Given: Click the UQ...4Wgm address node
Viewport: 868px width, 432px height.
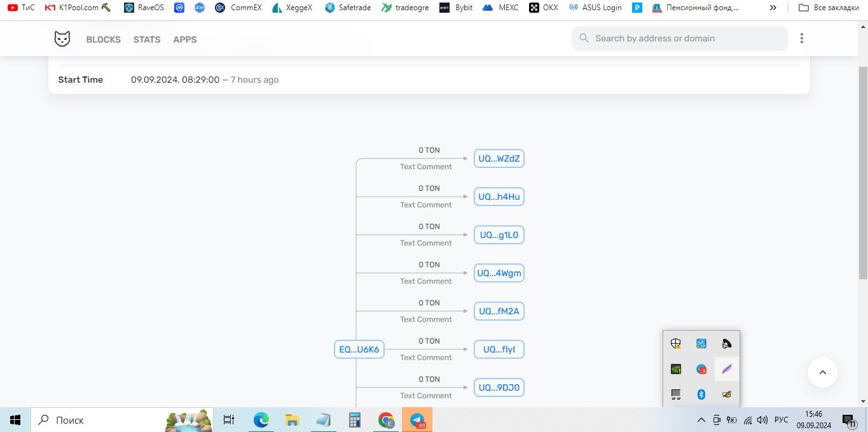Looking at the screenshot, I should point(499,274).
